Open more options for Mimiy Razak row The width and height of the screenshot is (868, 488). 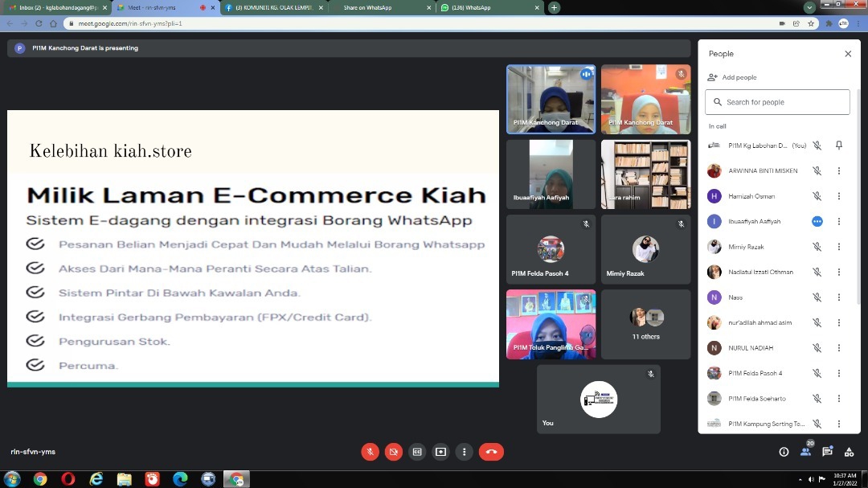tap(839, 247)
